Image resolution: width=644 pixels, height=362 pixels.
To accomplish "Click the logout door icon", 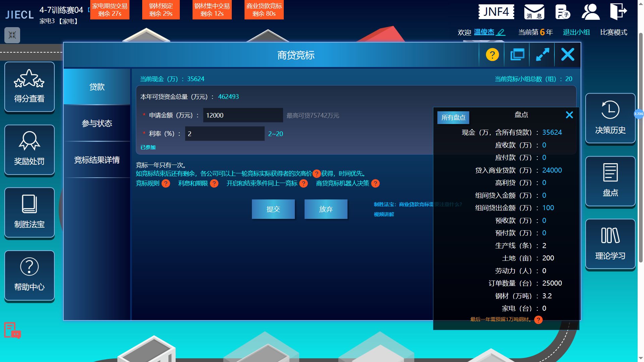I will [618, 12].
